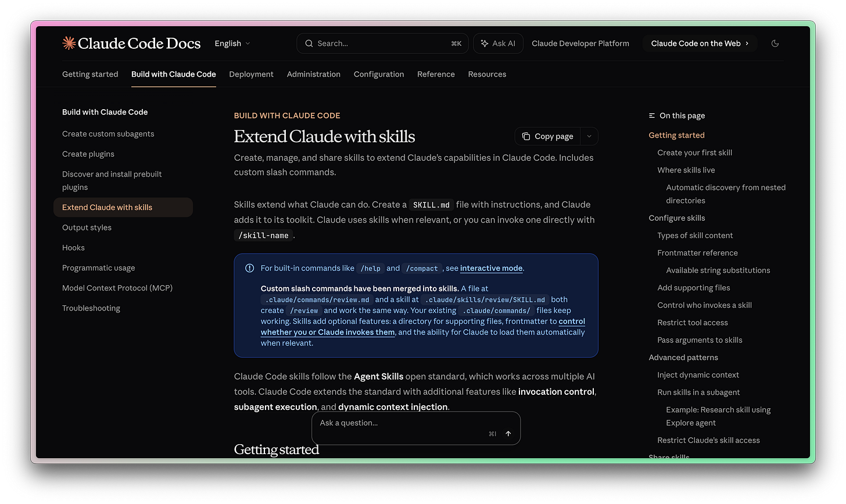Click the dynamic context injection link

(393, 407)
